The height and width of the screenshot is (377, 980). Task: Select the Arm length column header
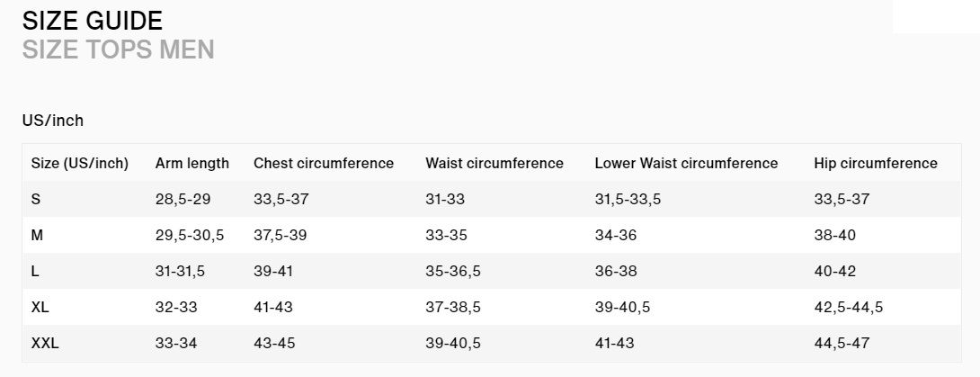coord(192,163)
